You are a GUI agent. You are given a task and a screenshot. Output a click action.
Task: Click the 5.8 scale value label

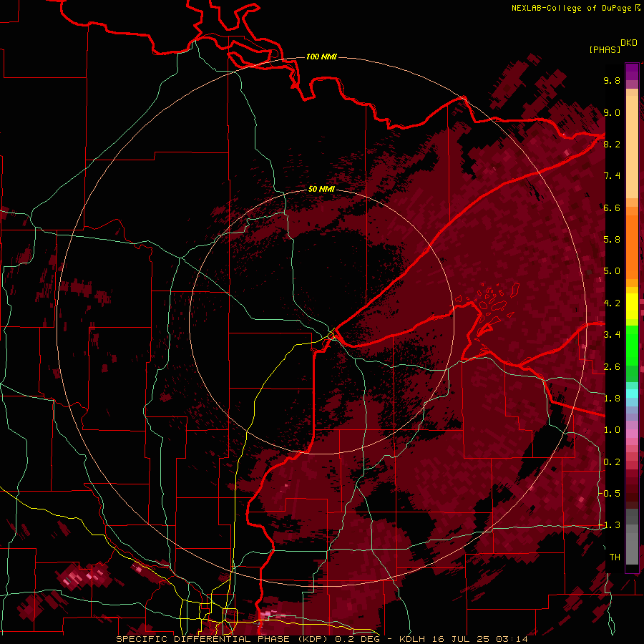(612, 240)
